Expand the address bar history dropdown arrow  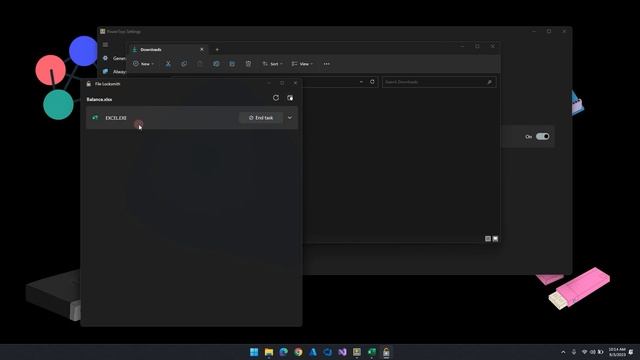coord(361,82)
